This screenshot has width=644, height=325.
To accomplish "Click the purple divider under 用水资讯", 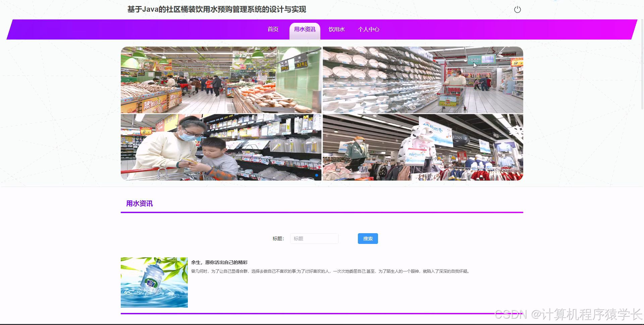I will pyautogui.click(x=322, y=212).
